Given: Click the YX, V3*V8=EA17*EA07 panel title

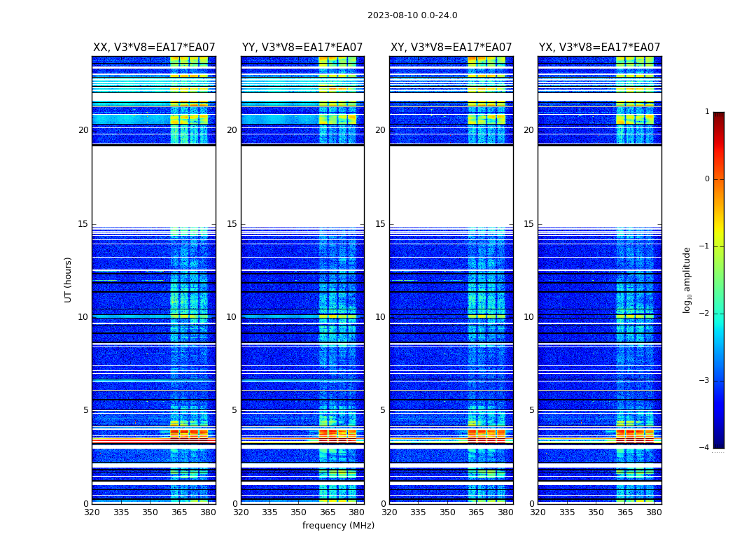Looking at the screenshot, I should 599,48.
